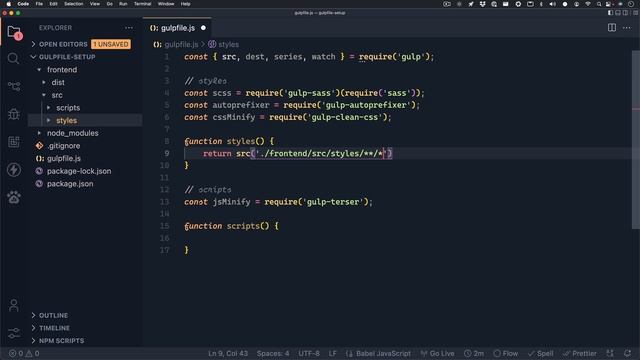640x360 pixels.
Task: Click the rocket icon in menu bar
Action: (x=471, y=4)
